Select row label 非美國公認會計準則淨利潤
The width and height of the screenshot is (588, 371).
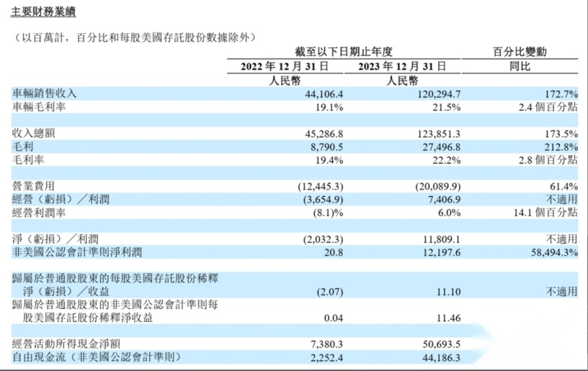[x=77, y=252]
